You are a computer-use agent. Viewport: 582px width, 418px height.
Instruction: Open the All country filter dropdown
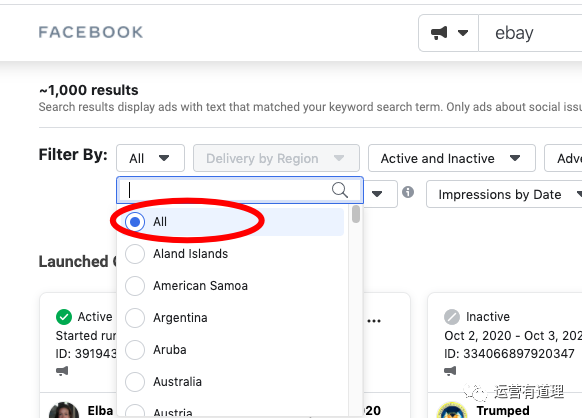click(150, 159)
